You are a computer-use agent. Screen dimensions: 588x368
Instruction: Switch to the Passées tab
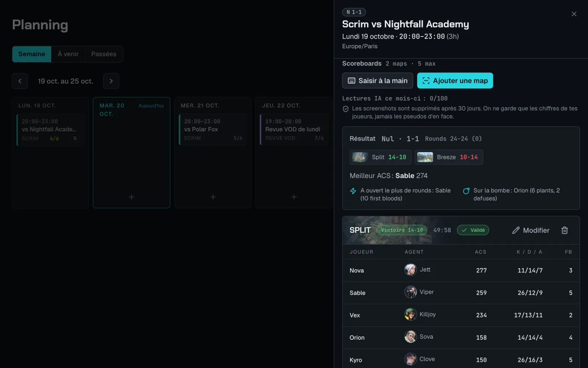[x=104, y=54]
